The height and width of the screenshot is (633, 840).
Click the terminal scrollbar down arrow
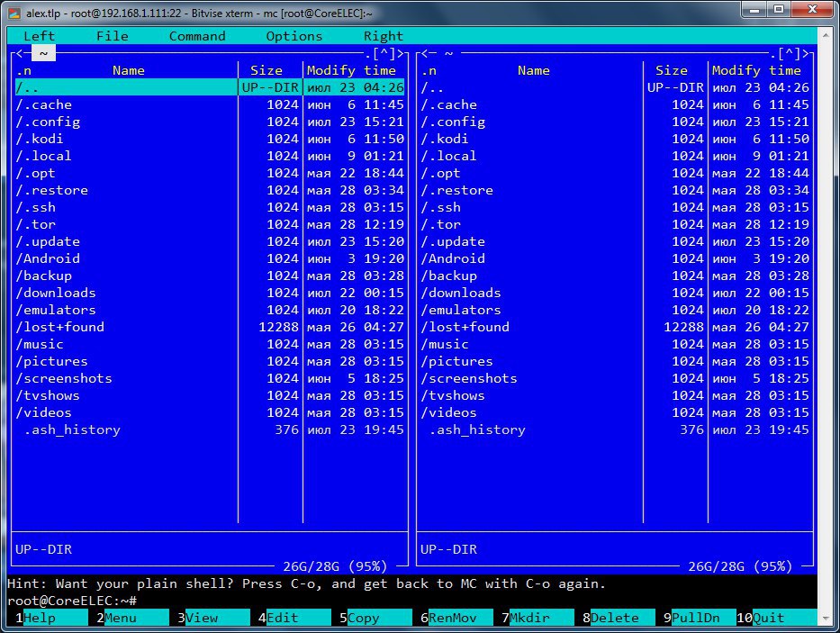coord(826,619)
